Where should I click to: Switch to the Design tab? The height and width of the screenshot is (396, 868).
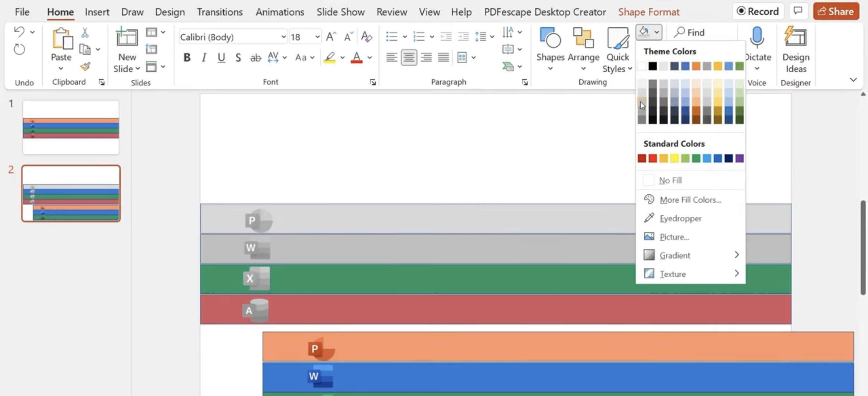click(x=170, y=12)
